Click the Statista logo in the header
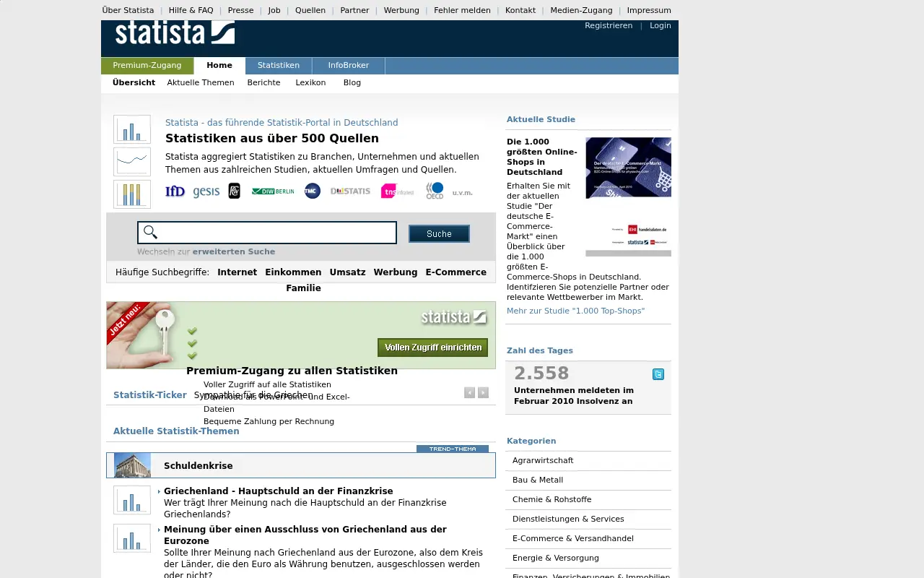This screenshot has height=578, width=924. [x=175, y=33]
